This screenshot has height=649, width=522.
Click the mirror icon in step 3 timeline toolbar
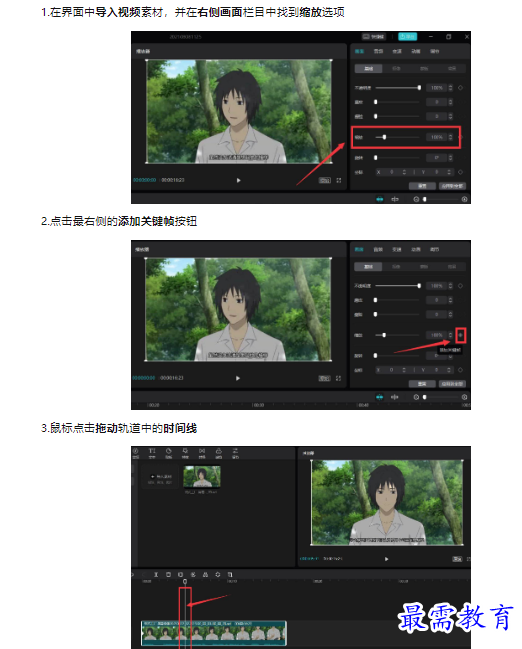pos(205,574)
